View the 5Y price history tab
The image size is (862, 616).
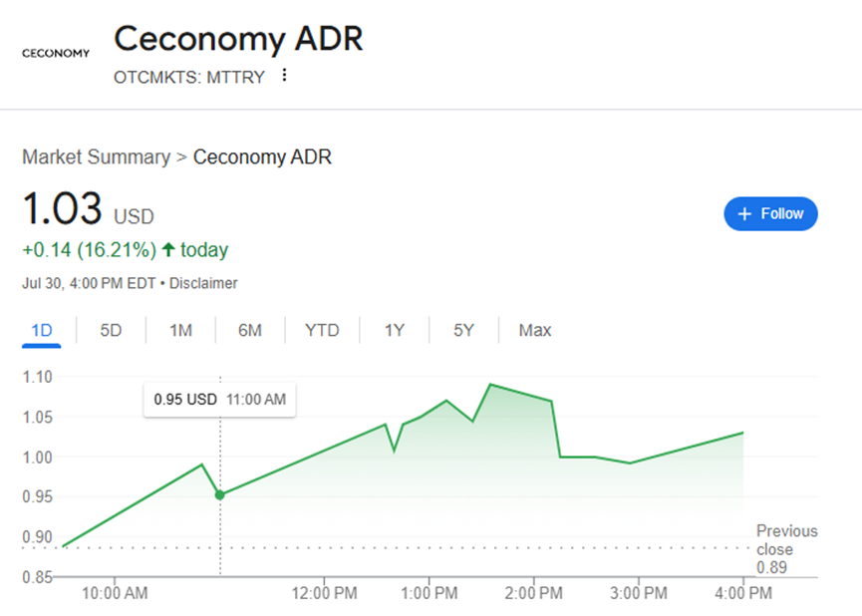pos(464,330)
